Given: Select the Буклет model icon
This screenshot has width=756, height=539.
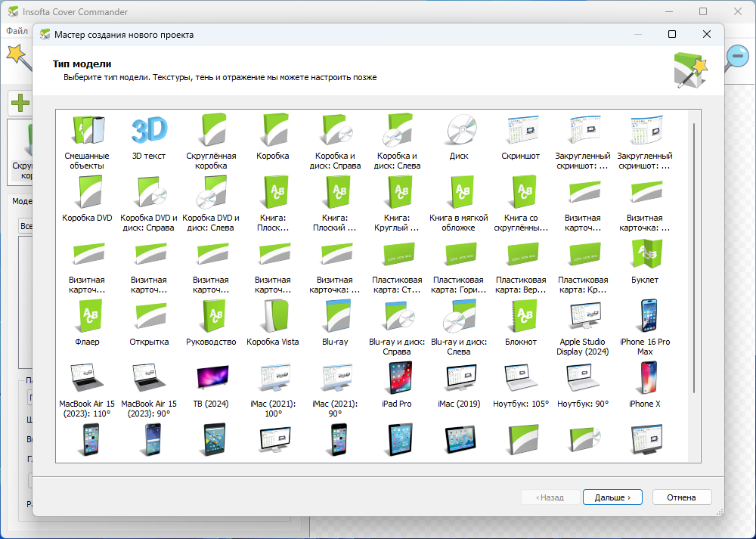Looking at the screenshot, I should tap(645, 256).
